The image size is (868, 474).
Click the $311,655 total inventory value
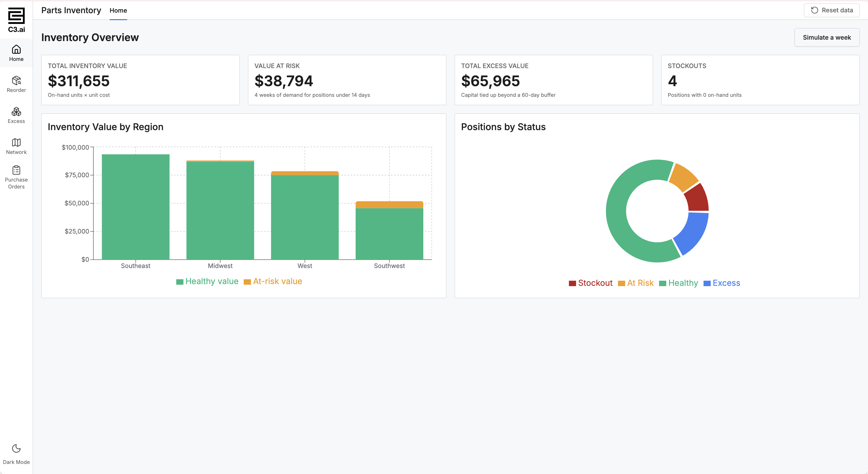pyautogui.click(x=79, y=81)
